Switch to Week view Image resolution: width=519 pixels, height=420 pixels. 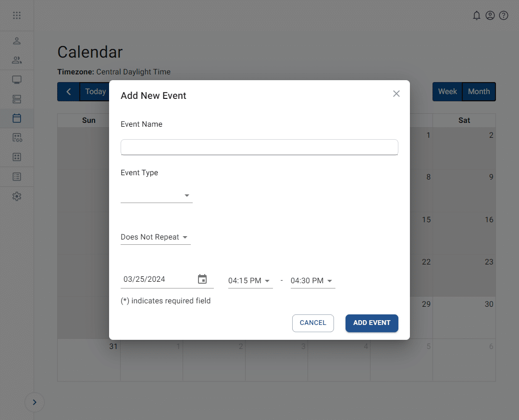pyautogui.click(x=447, y=92)
